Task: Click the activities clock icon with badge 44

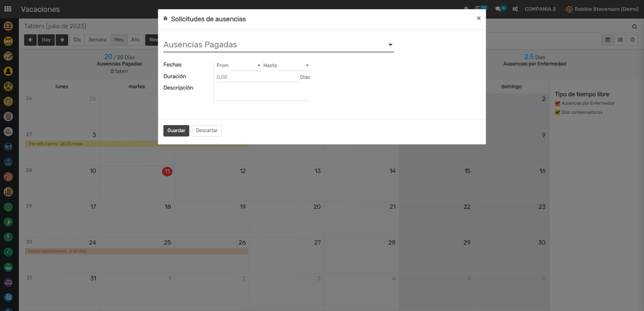Action: (478, 9)
